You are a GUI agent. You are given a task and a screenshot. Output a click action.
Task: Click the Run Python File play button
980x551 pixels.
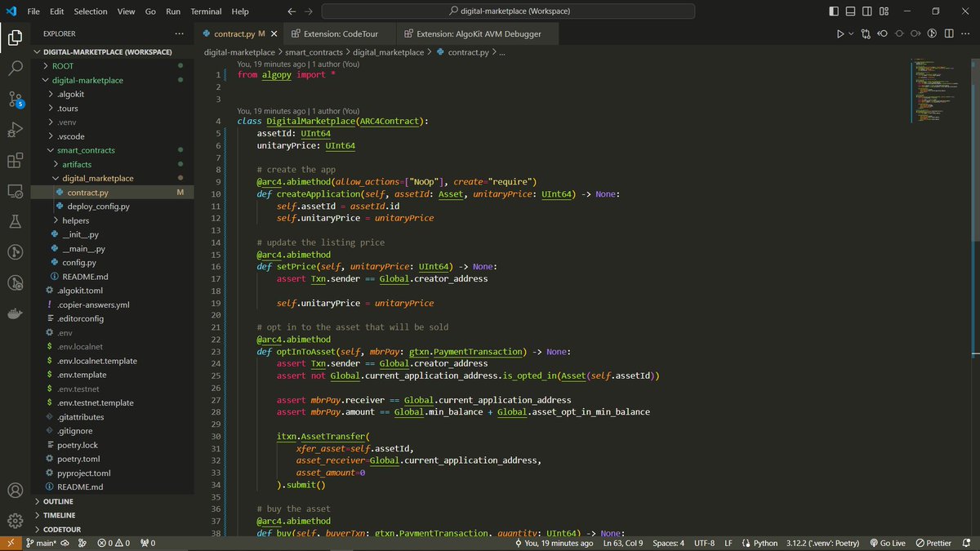click(840, 34)
